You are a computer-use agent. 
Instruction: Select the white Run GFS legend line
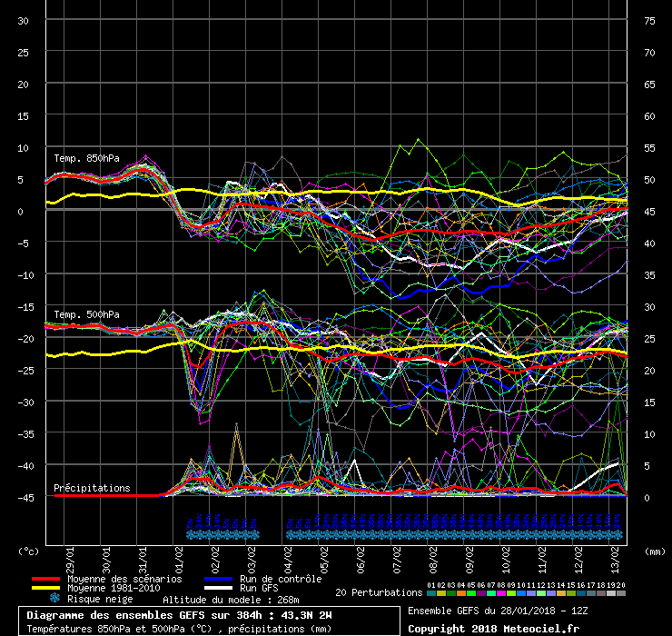[x=219, y=588]
